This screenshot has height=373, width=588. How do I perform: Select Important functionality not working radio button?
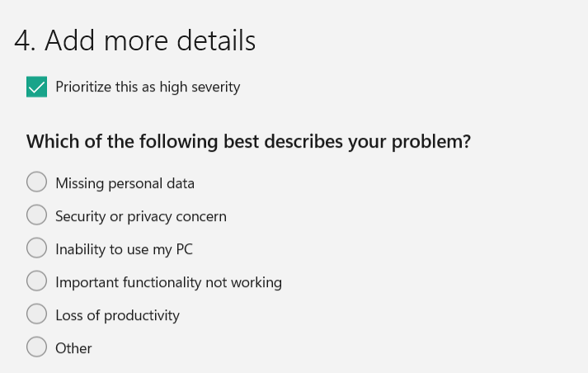coord(36,281)
